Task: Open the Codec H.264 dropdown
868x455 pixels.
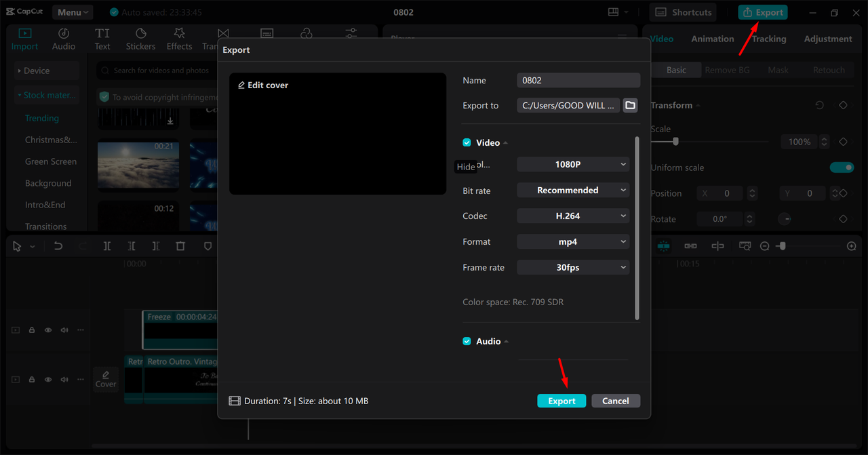Action: (x=573, y=216)
